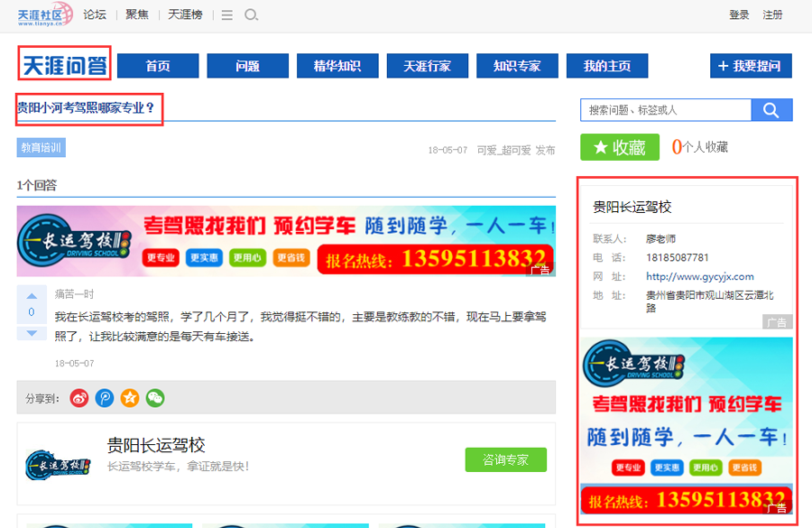Click the top bar search magnifier icon

click(251, 14)
